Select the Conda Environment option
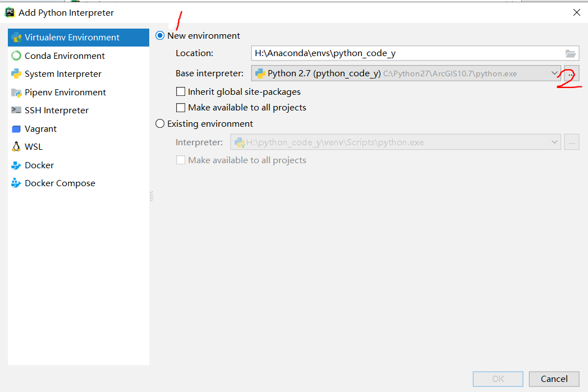Viewport: 588px width, 392px height. (65, 56)
